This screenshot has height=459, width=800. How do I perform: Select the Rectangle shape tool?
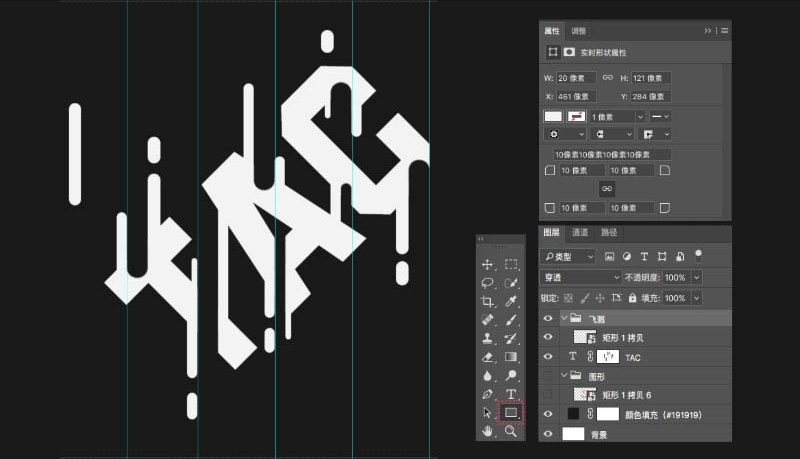coord(511,412)
